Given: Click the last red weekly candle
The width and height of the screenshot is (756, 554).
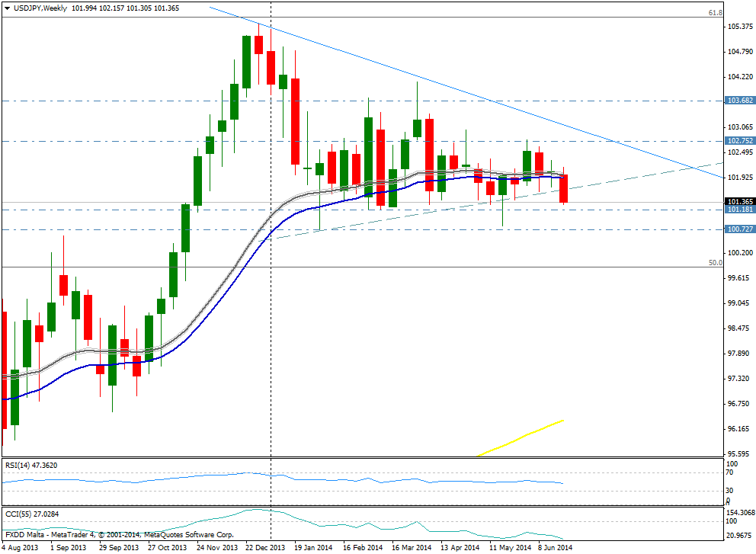Looking at the screenshot, I should (564, 189).
